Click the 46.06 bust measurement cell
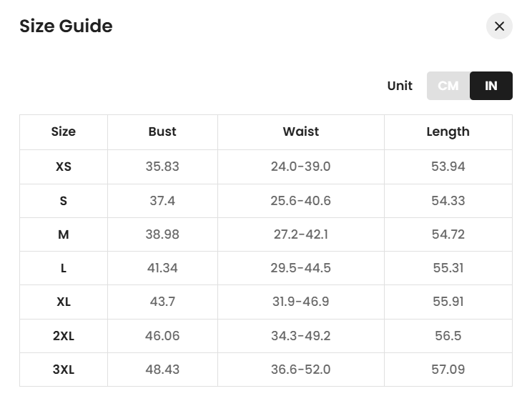Image resolution: width=532 pixels, height=416 pixels. [162, 336]
